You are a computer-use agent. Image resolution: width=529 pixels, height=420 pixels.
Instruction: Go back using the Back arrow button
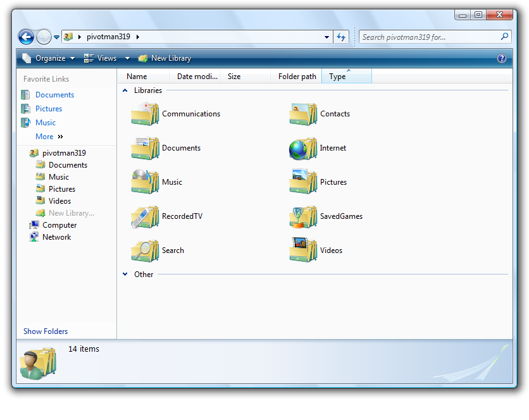click(26, 37)
